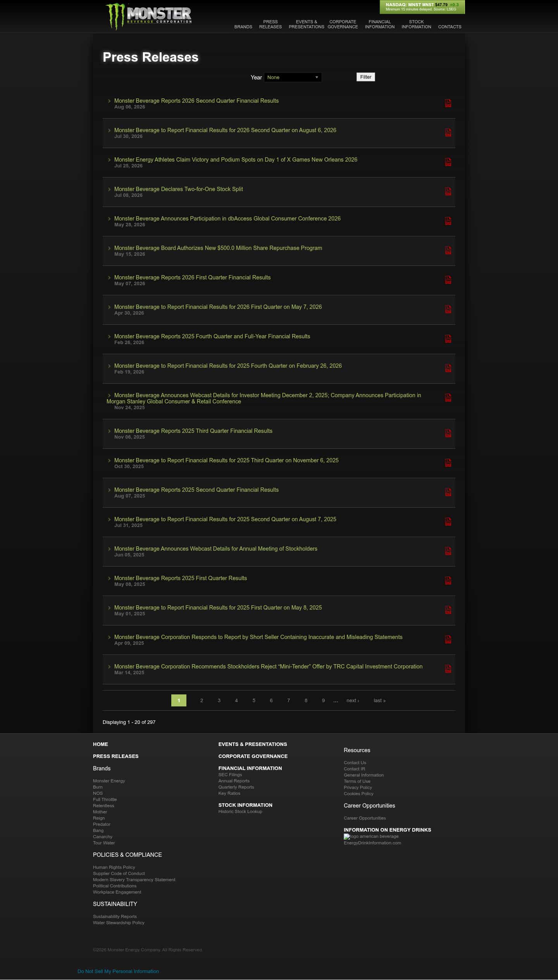Open PDF icon for $500.0 Million Share Repurchase release
The width and height of the screenshot is (558, 980).
[x=448, y=250]
